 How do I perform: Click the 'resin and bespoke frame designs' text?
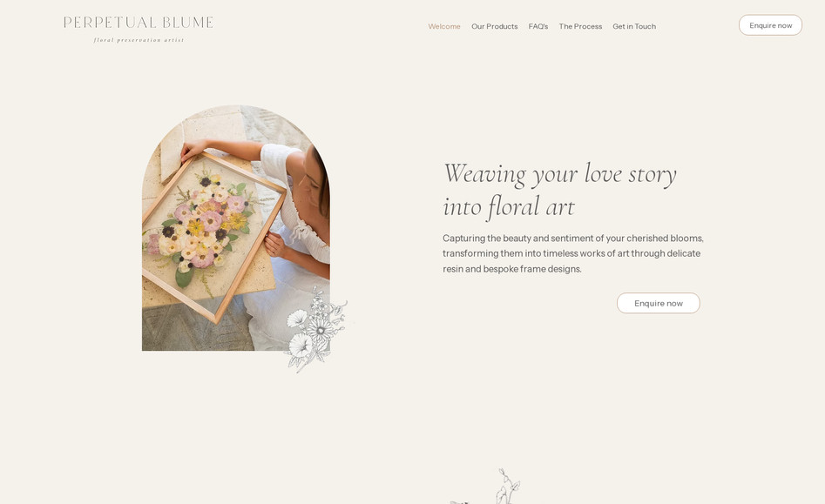[512, 269]
